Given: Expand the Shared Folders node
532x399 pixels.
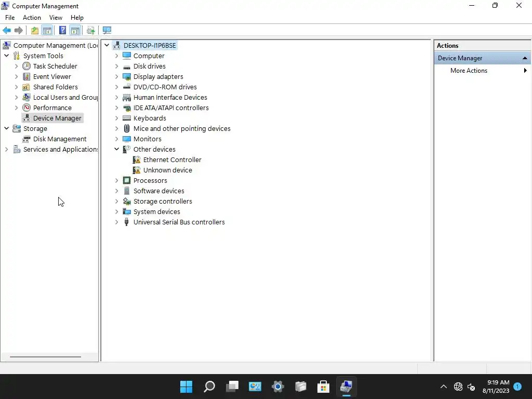Looking at the screenshot, I should pyautogui.click(x=16, y=87).
